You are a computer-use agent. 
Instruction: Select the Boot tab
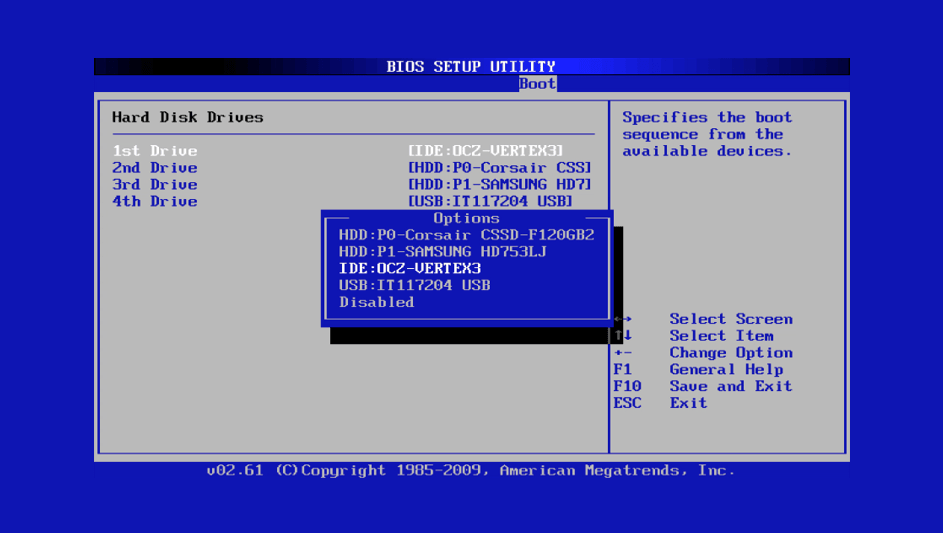pos(538,84)
